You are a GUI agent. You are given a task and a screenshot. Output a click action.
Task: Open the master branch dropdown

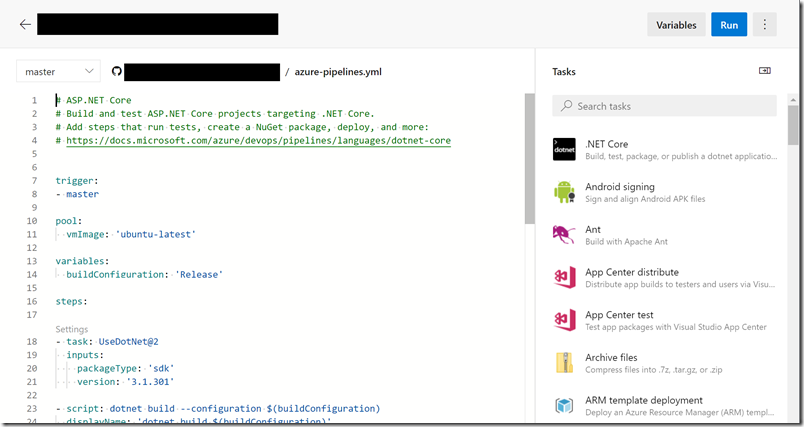pyautogui.click(x=58, y=72)
